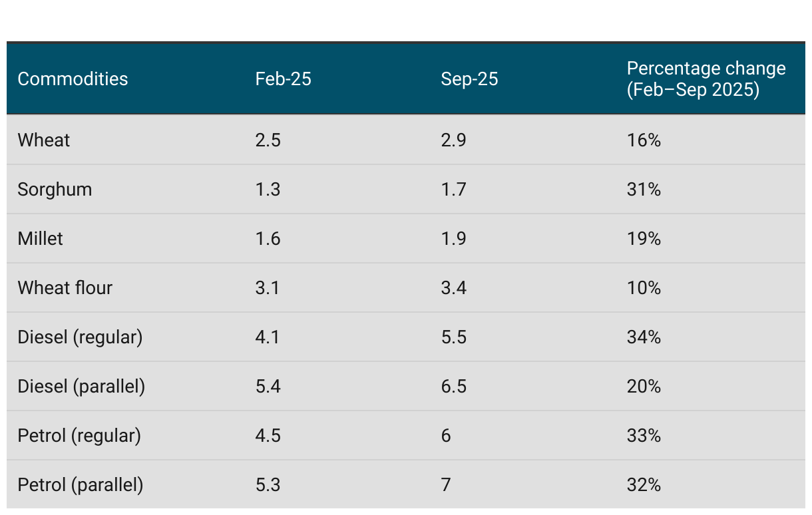Select the Diesel (regular) row label
Screen dimensions: 812x515
pos(80,337)
